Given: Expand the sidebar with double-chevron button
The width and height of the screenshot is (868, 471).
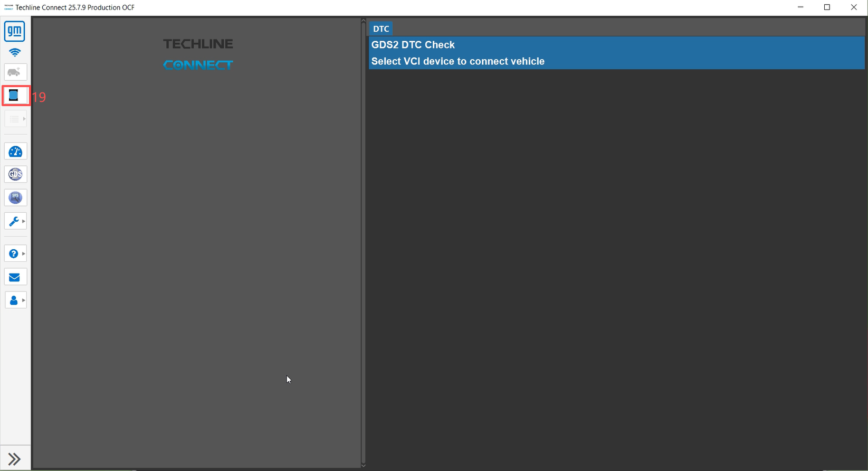Looking at the screenshot, I should (x=15, y=459).
